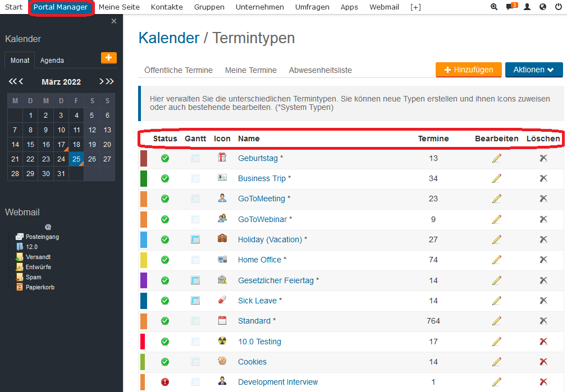Toggle status of Development Interview
Screen dimensions: 567x392
165,382
